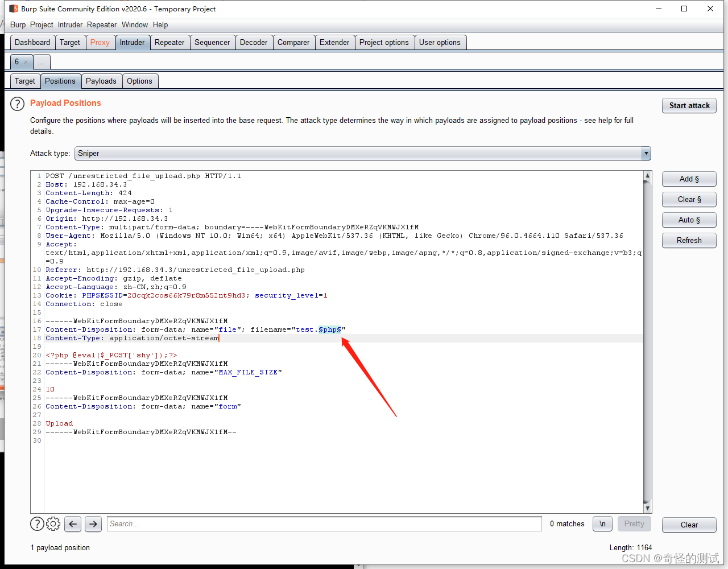The width and height of the screenshot is (728, 569).
Task: Open the search help question-mark icon
Action: tap(37, 523)
